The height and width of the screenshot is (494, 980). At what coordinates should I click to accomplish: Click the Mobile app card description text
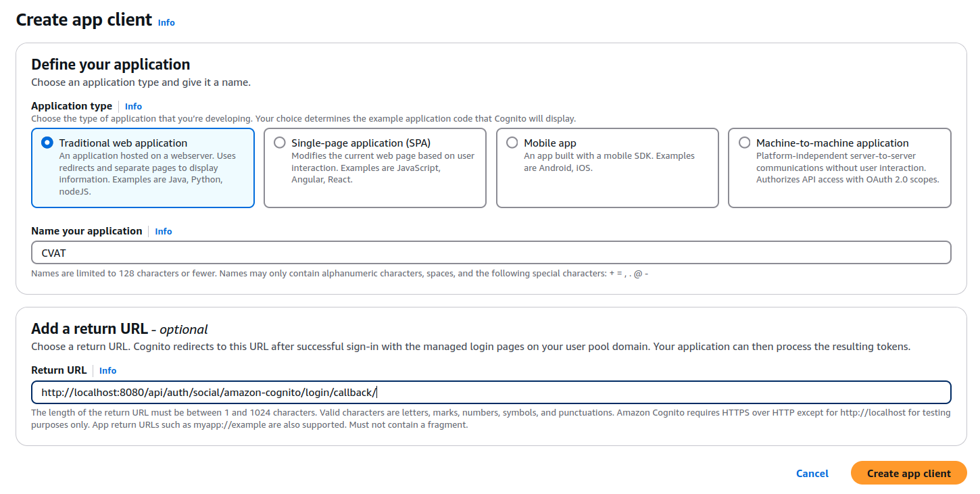point(608,162)
